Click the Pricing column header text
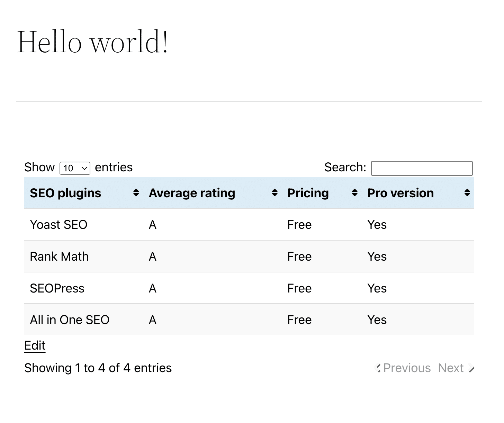The width and height of the screenshot is (504, 423). (308, 193)
